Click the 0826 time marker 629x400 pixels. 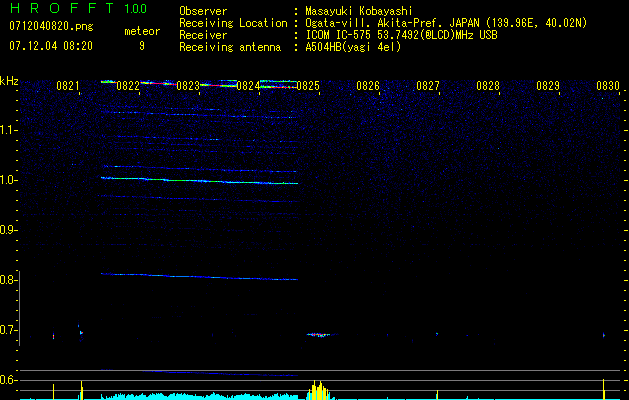(x=368, y=86)
